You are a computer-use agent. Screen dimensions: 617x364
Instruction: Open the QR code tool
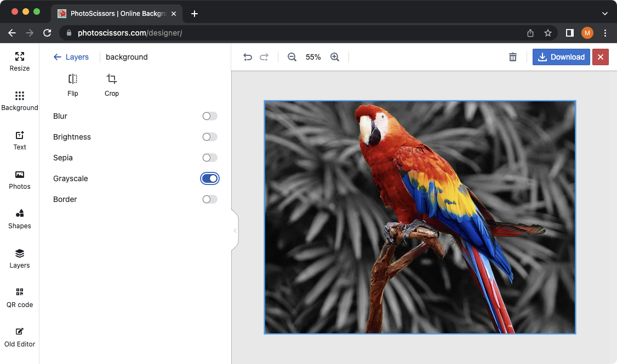point(20,297)
